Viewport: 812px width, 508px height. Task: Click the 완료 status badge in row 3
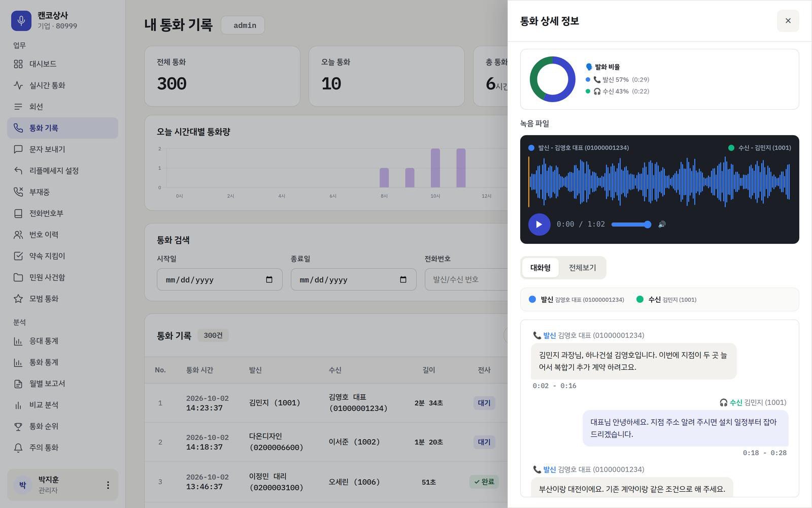click(x=484, y=482)
